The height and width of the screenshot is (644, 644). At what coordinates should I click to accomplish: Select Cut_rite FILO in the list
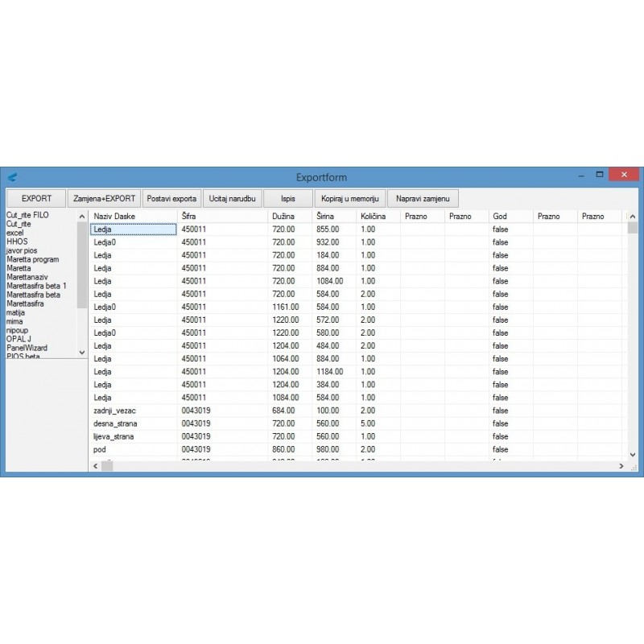coord(28,216)
